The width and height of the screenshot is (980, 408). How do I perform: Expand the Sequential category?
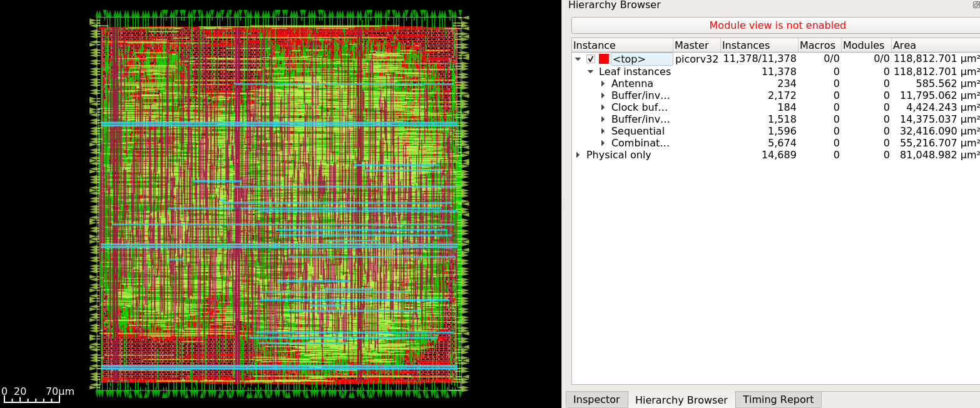pos(603,131)
